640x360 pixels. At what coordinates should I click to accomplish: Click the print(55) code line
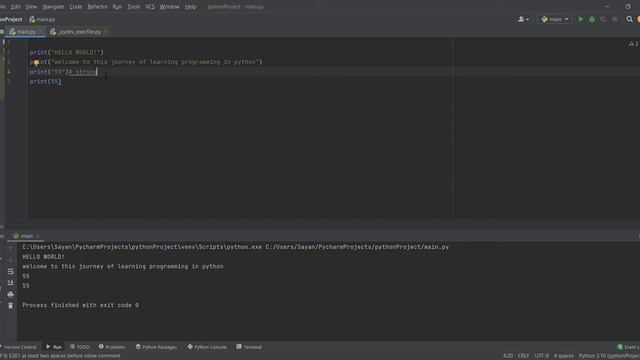(x=45, y=82)
